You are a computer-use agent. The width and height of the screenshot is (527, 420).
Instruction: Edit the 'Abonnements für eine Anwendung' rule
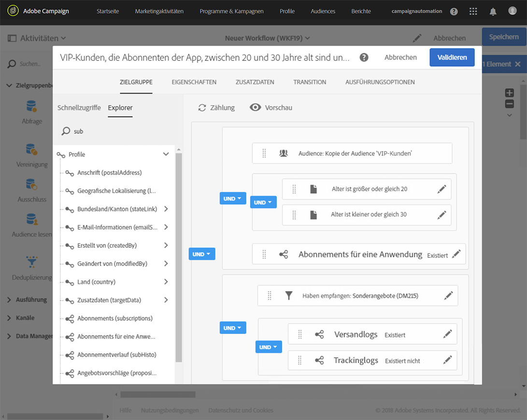click(456, 254)
